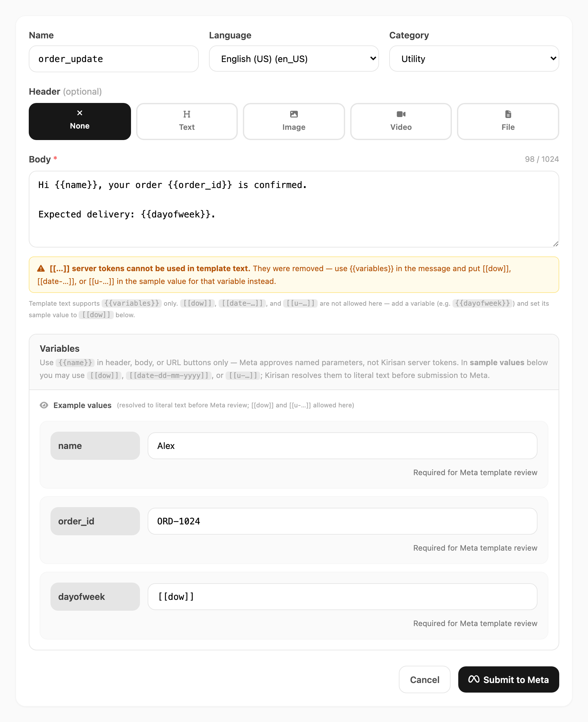Viewport: 588px width, 722px height.
Task: Choose the Video header type
Action: point(401,122)
